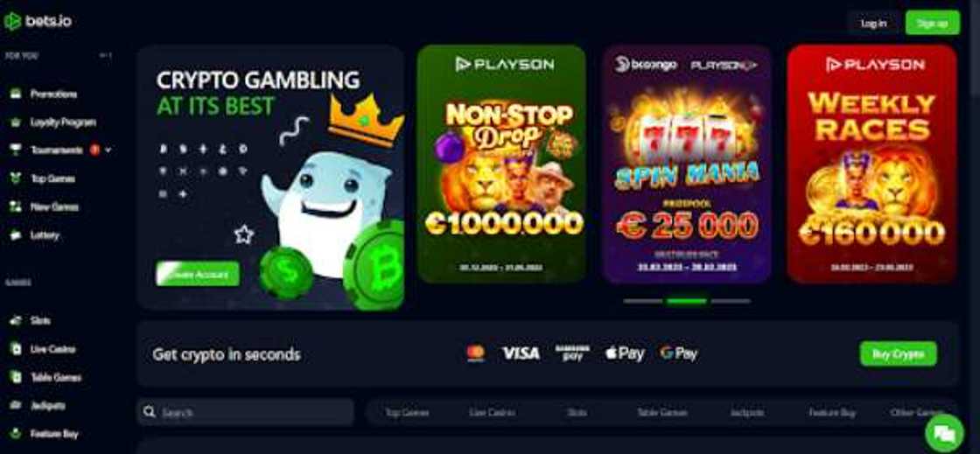The width and height of the screenshot is (980, 454).
Task: Collapse the For You sidebar section
Action: (106, 56)
